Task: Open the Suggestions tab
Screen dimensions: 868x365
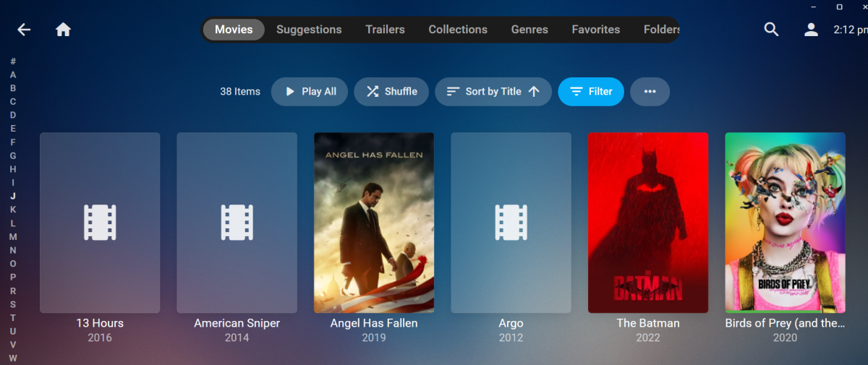Action: coord(309,30)
